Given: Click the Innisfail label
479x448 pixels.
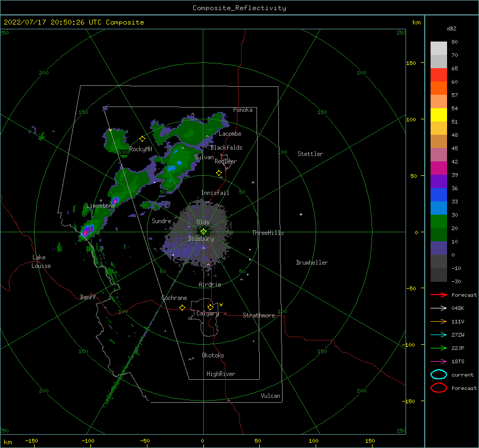Looking at the screenshot, I should pos(215,193).
